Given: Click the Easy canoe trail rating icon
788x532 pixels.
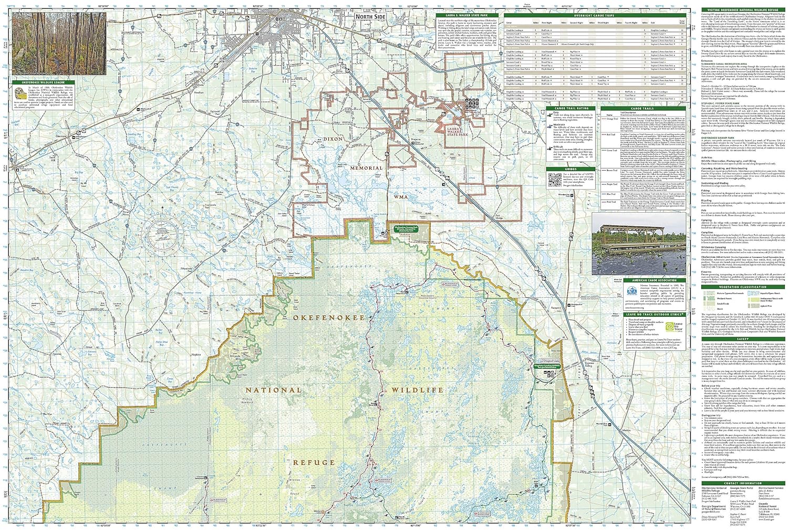Looking at the screenshot, I should (549, 114).
